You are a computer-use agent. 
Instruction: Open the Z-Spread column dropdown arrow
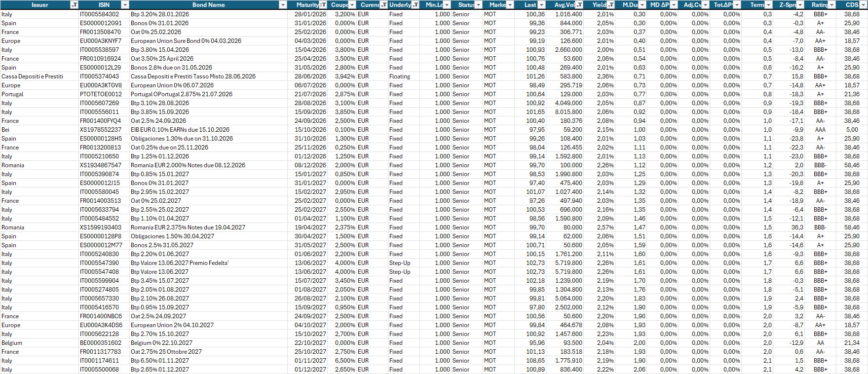[800, 5]
